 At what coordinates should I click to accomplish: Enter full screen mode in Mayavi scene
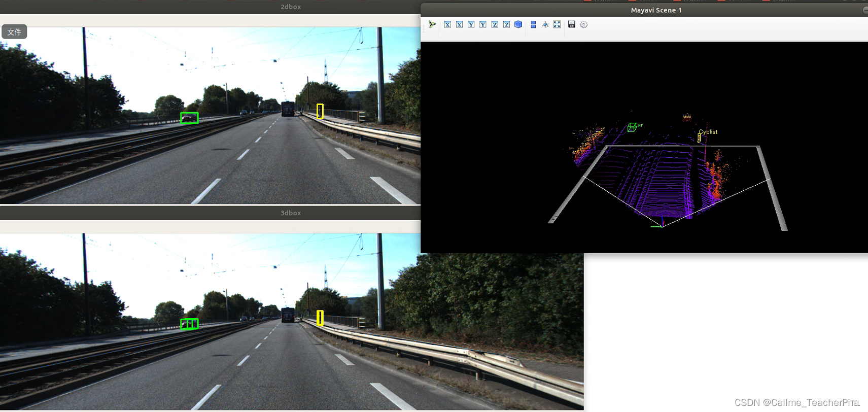pos(557,24)
